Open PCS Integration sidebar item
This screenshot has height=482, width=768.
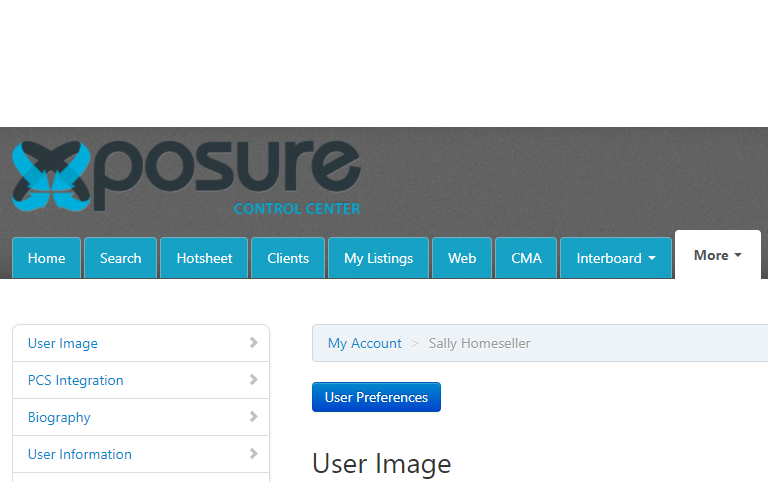click(x=141, y=380)
